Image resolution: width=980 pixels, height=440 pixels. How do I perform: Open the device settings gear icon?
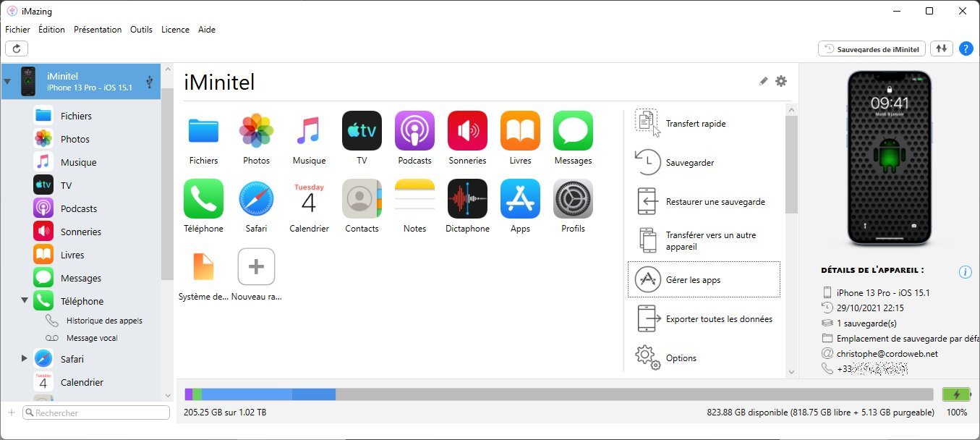tap(781, 81)
